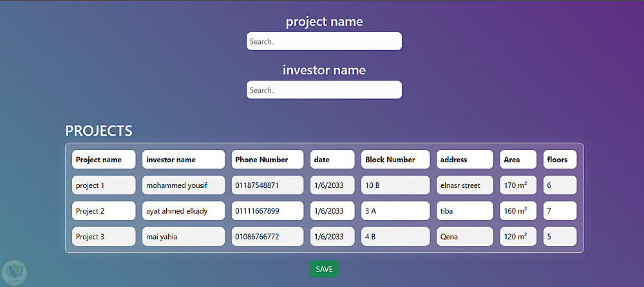Click the green SAVE button

[x=324, y=269]
